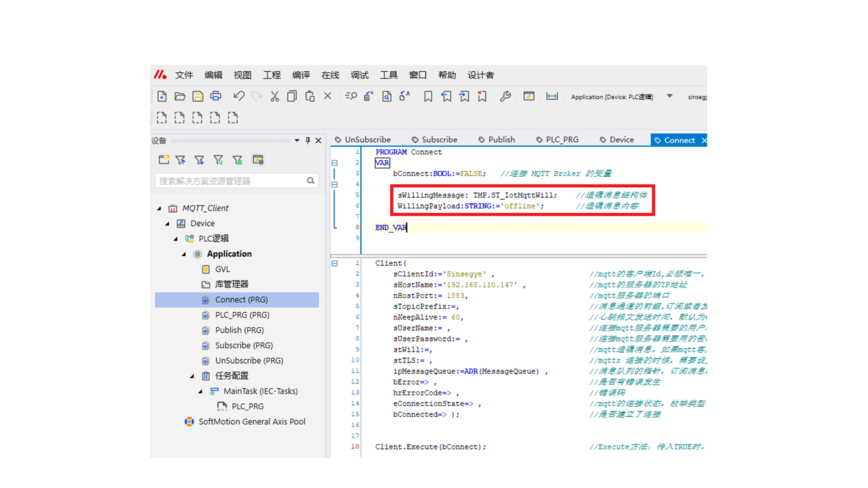Open the 窗口 menu
This screenshot has width=868, height=488.
tap(418, 75)
